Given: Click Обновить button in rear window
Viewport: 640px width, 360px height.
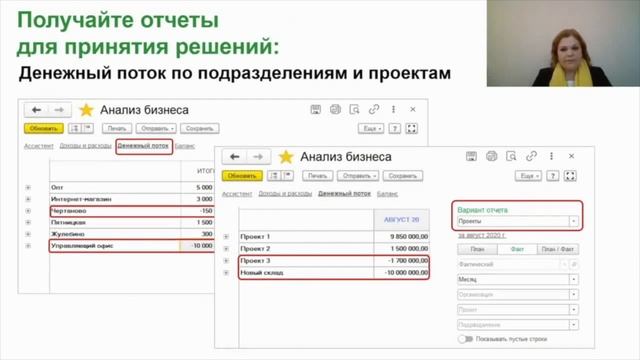Looking at the screenshot, I should pos(44,129).
